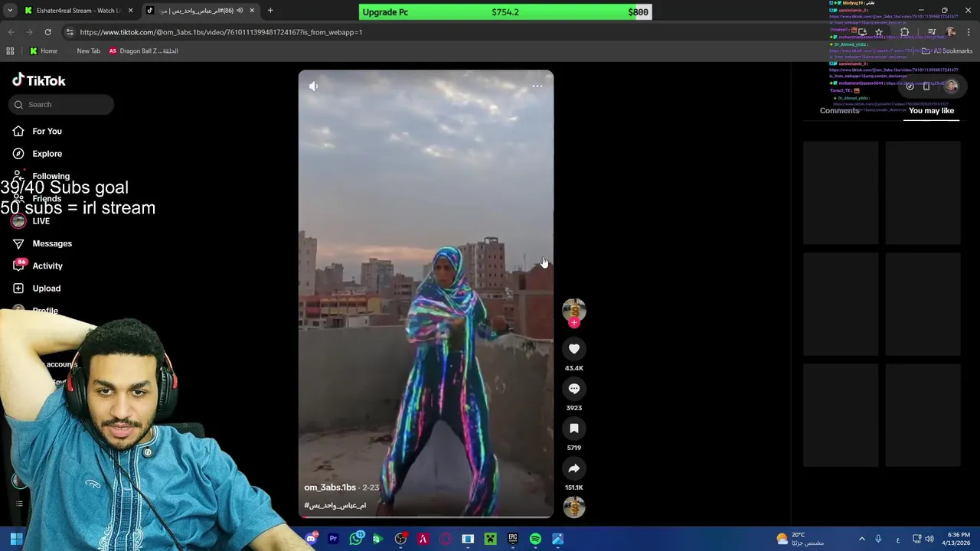
Task: Bookmark this page with the star icon
Action: pos(879,32)
